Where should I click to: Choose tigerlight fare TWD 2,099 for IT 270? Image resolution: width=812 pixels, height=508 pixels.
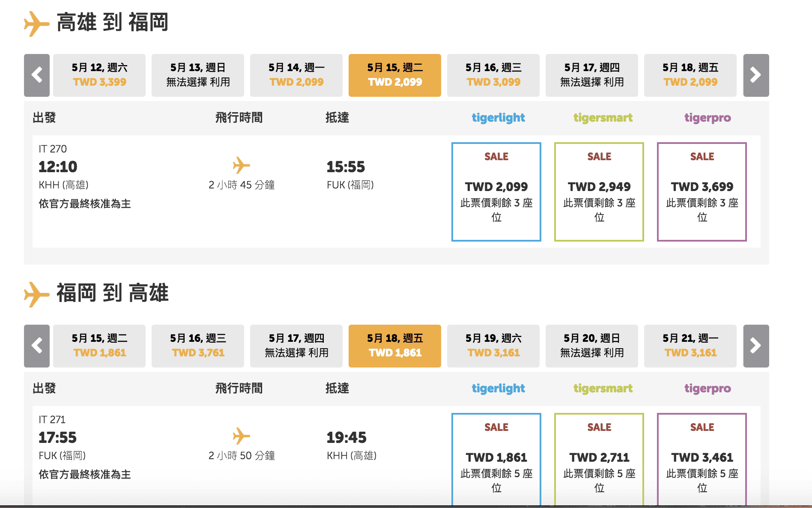pyautogui.click(x=496, y=192)
